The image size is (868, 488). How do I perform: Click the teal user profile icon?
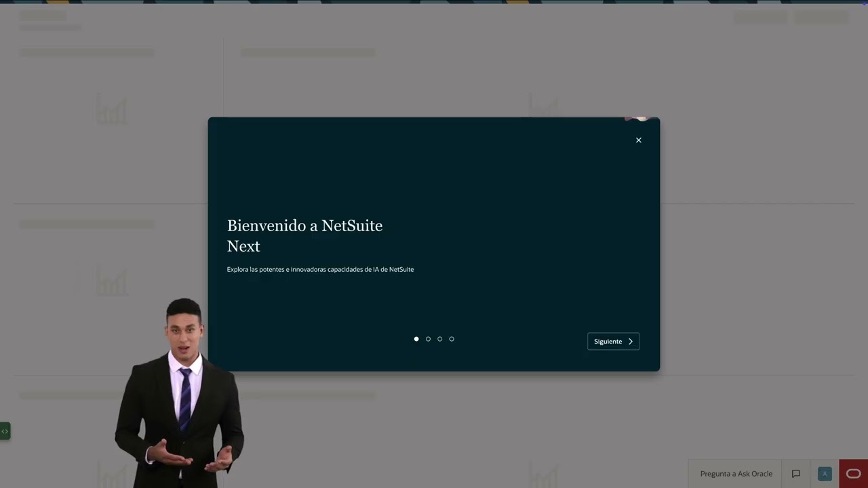coord(825,474)
